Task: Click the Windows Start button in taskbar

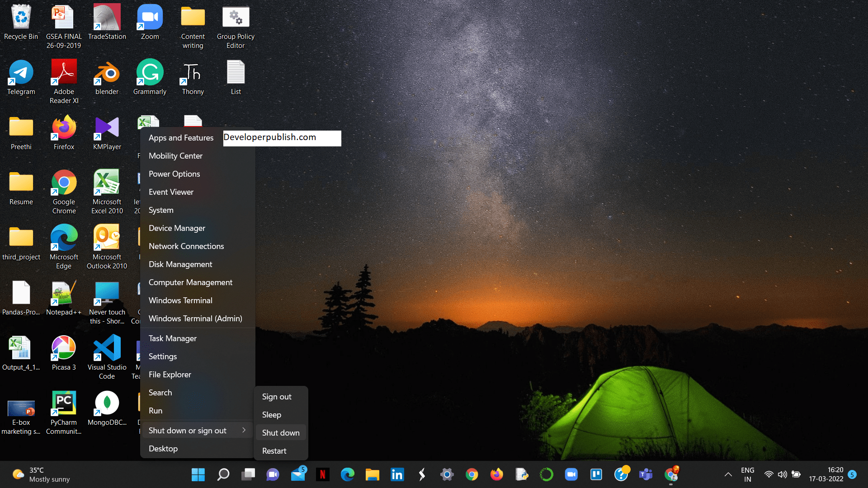Action: tap(198, 474)
